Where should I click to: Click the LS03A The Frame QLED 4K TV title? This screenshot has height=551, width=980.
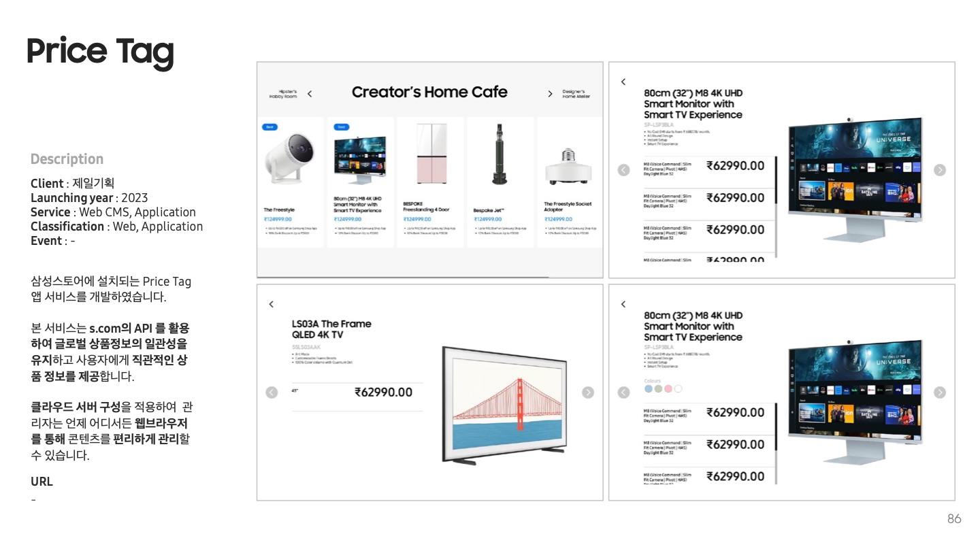(x=331, y=329)
